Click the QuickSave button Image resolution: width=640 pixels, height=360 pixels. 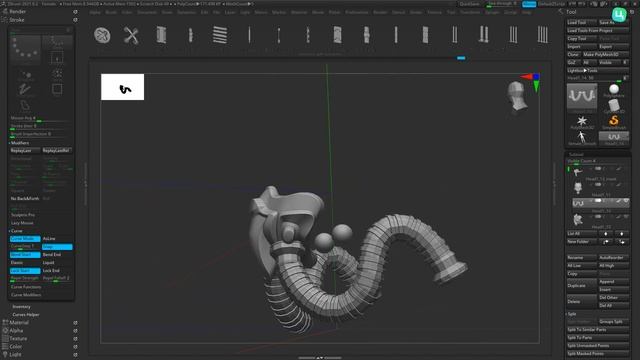(469, 4)
